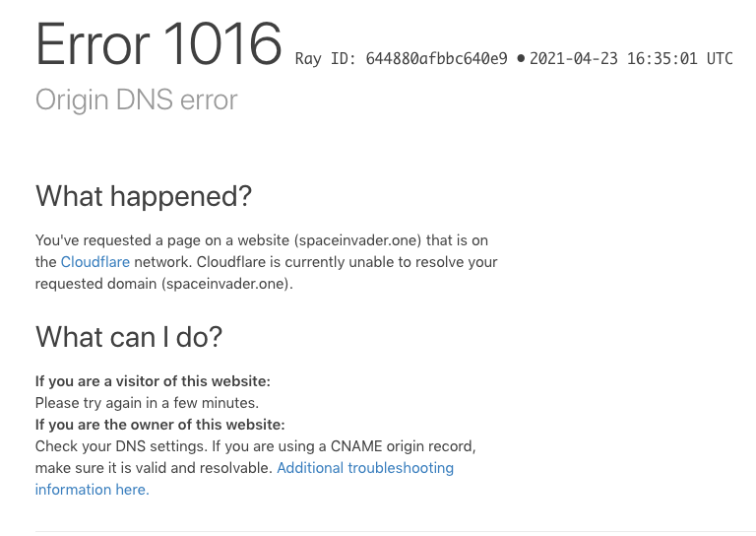Click horizontal divider line at page bottom
Screen dimensions: 756x536
click(x=396, y=532)
